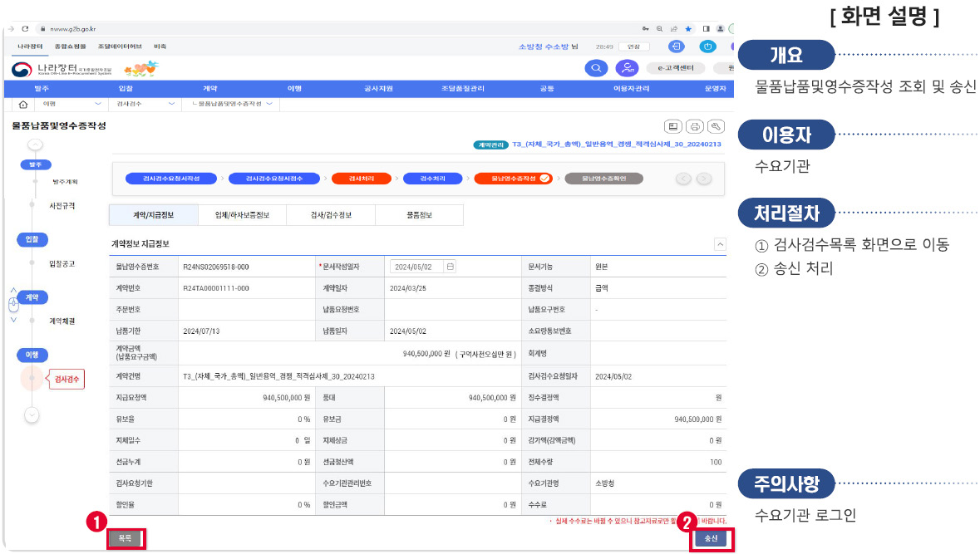
Task: Click the 송신 button
Action: [711, 538]
